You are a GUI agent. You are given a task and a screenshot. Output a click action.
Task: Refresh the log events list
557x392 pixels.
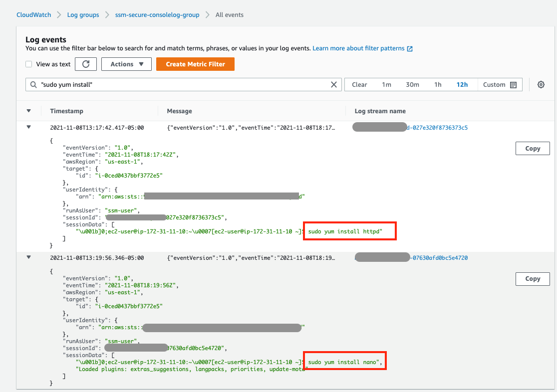click(x=85, y=64)
